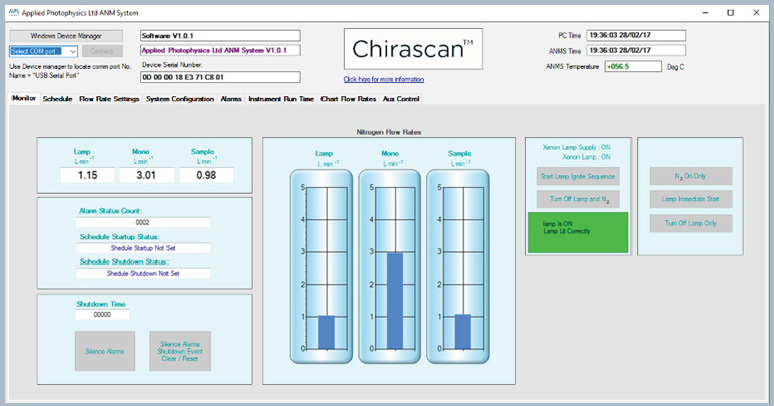This screenshot has width=774, height=406.
Task: Click the Nitrogen Flow Rates heading
Action: pos(389,132)
